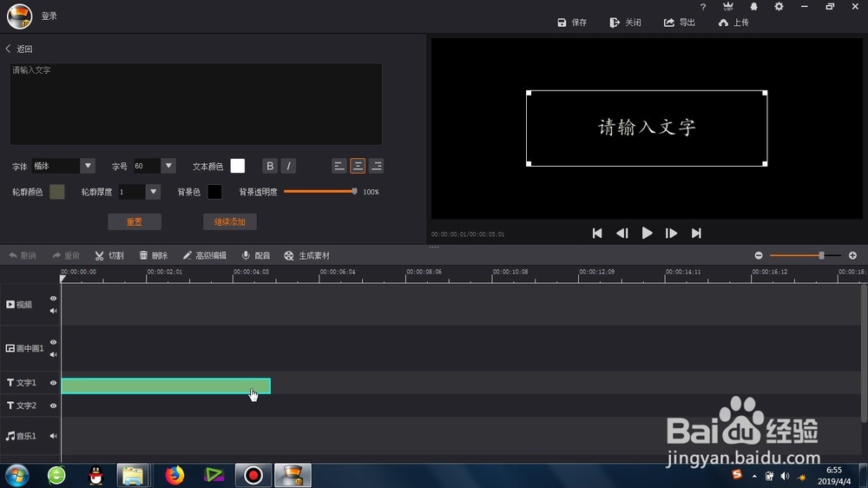
Task: Open the background color black swatch
Action: [214, 192]
